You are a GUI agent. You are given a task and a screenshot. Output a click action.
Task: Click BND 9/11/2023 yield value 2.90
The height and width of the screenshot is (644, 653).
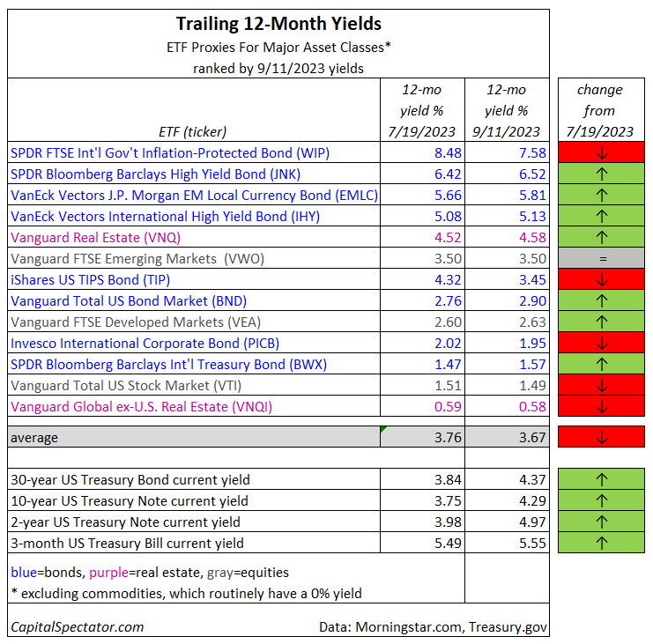[532, 301]
